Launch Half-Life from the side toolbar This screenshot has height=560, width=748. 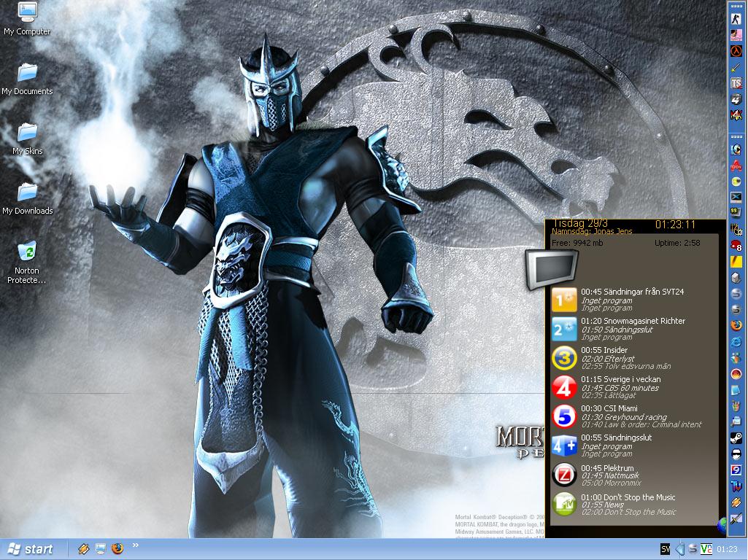(x=736, y=51)
